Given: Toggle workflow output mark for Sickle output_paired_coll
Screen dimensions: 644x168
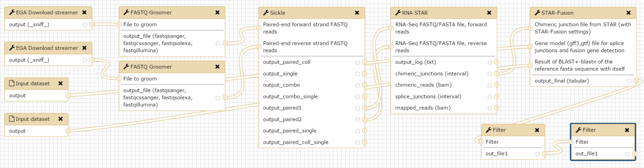Looking at the screenshot, I should click(x=358, y=62).
